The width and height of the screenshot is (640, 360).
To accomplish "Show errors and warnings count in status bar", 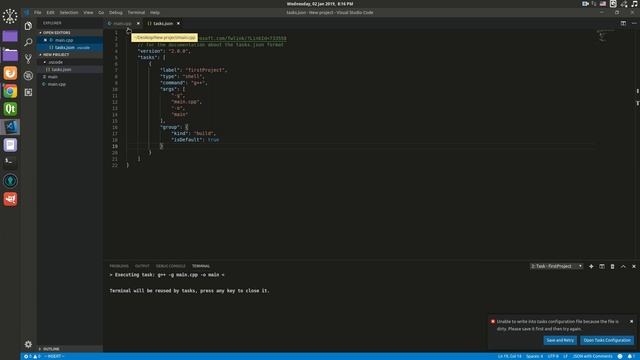I will pyautogui.click(x=32, y=356).
